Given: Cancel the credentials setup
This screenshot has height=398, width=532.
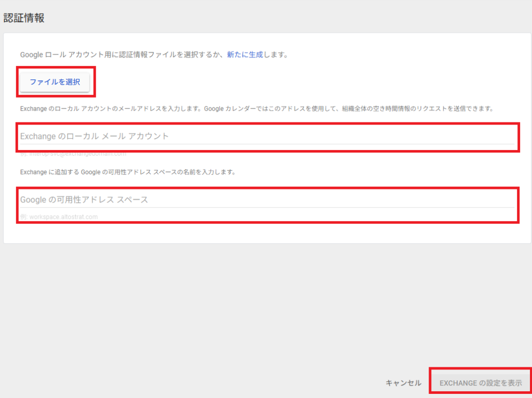Looking at the screenshot, I should coord(403,382).
